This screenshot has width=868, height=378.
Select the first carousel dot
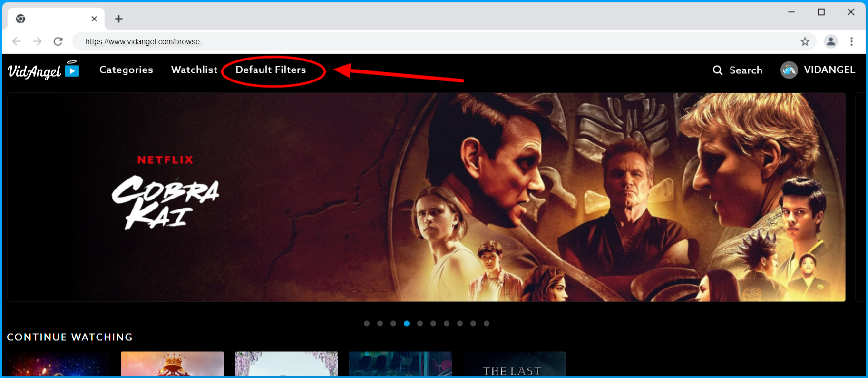pyautogui.click(x=367, y=323)
